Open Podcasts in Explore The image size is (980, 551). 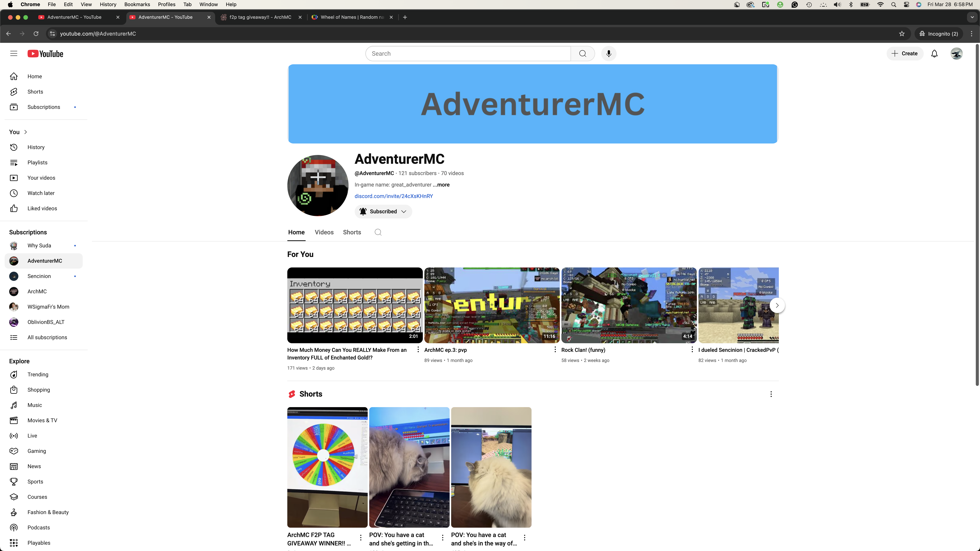[44, 527]
